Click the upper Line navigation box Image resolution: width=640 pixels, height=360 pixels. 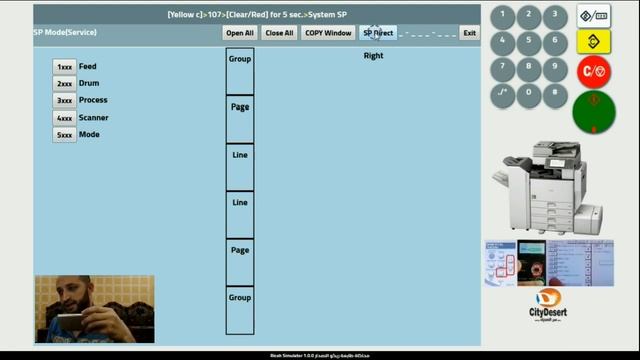coord(240,167)
